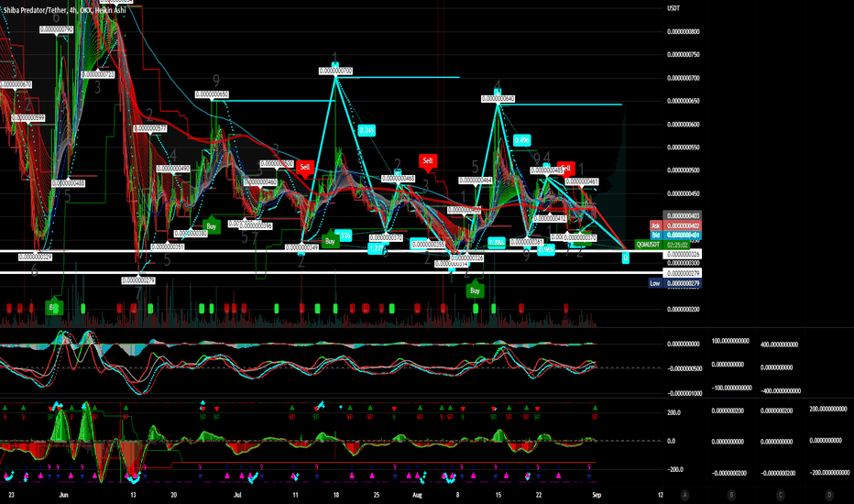Click the 0.0000000650 pivot callout

(x=212, y=94)
